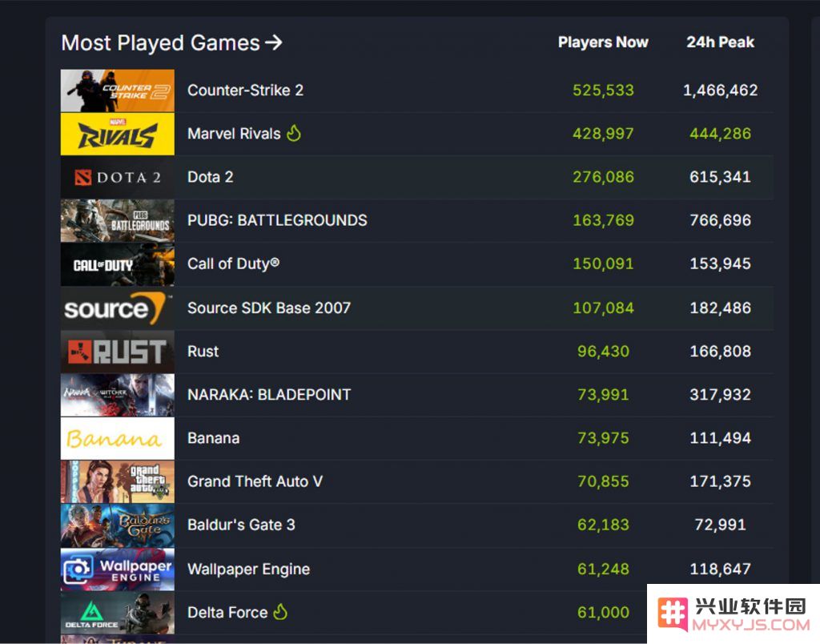Select the value 107,084 for Source SDK
The image size is (820, 644).
tap(603, 308)
